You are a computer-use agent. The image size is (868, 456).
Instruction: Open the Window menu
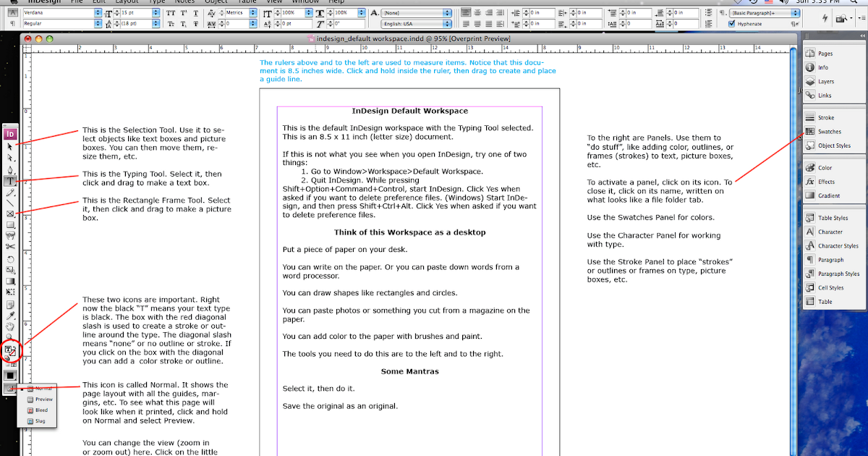(x=306, y=2)
